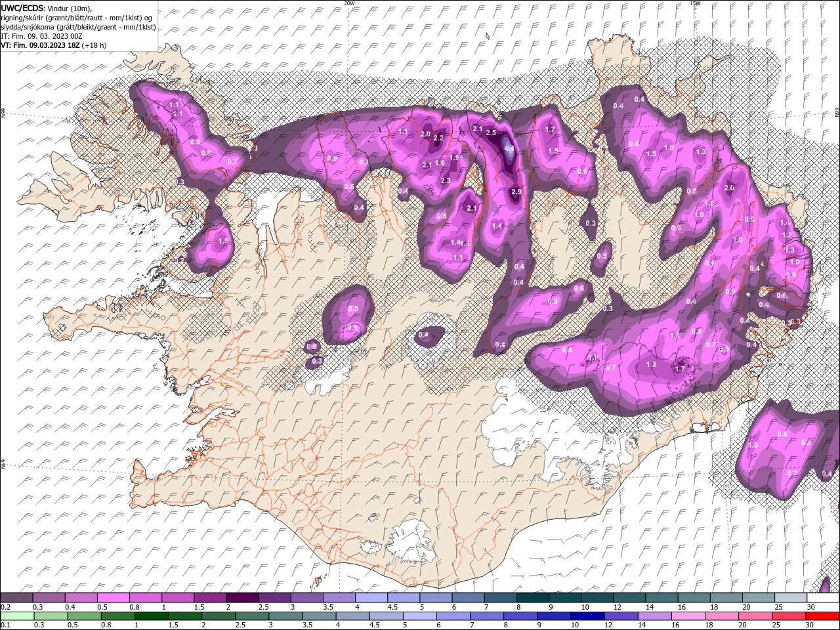Click the 'VT: Fim. 09.03.2023 18Z (+18 h)' line
This screenshot has height=630, width=840.
[53, 45]
